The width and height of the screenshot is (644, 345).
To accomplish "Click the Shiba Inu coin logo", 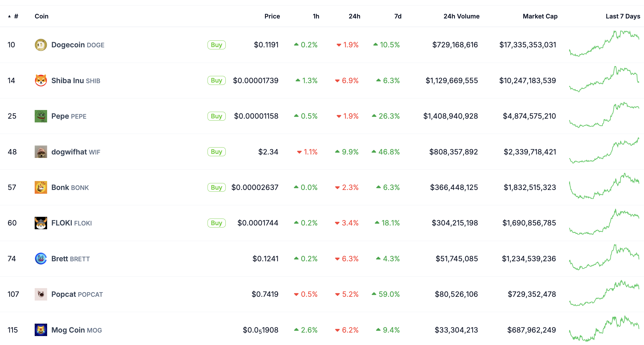I will 41,81.
